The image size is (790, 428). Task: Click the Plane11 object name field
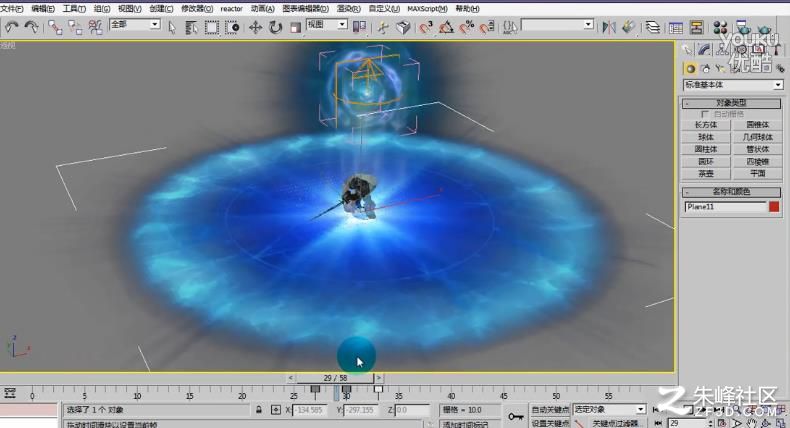(725, 207)
